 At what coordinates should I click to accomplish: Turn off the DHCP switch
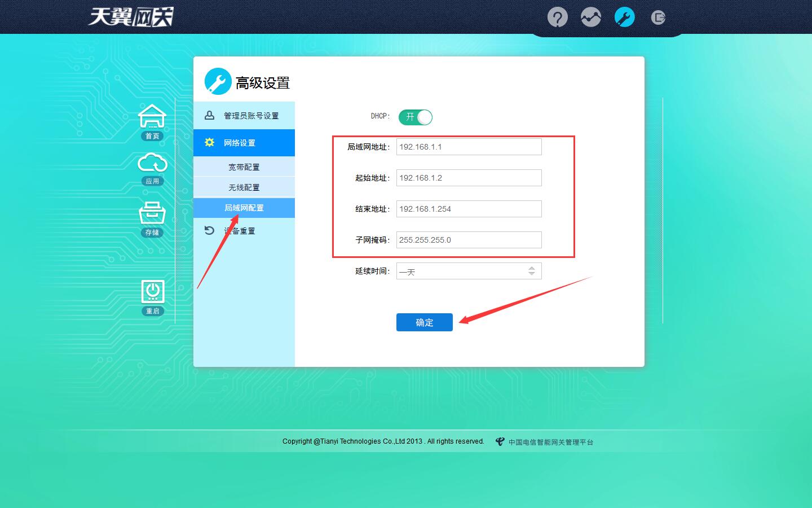[x=416, y=117]
